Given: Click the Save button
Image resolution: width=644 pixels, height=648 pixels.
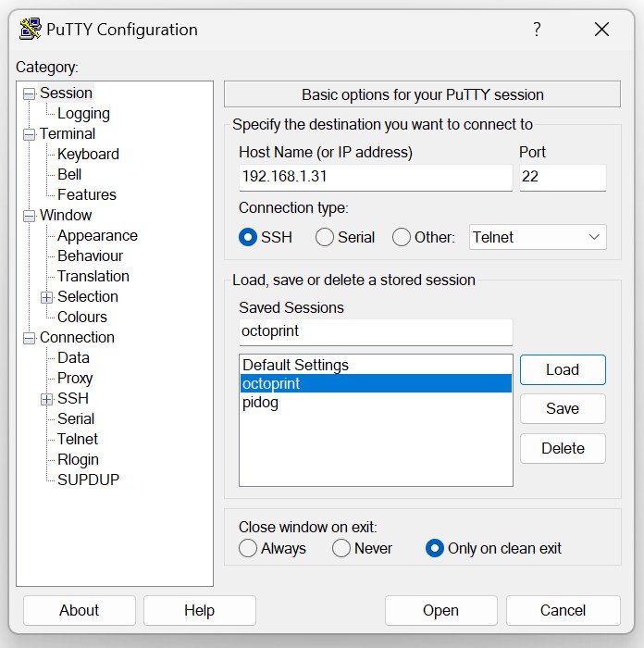Looking at the screenshot, I should coord(563,408).
